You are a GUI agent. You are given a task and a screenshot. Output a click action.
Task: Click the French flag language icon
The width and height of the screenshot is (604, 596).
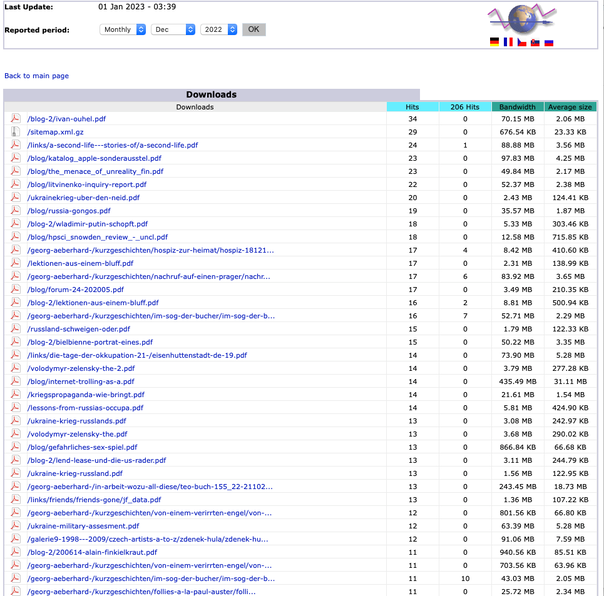coord(508,42)
